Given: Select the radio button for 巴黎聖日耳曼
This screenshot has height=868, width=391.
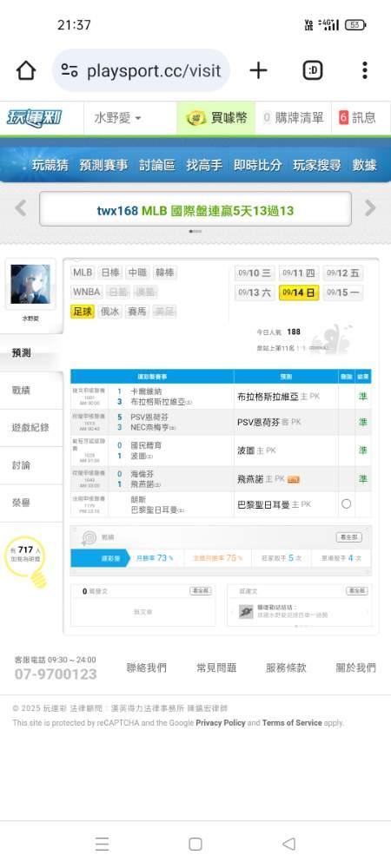Looking at the screenshot, I should point(346,504).
